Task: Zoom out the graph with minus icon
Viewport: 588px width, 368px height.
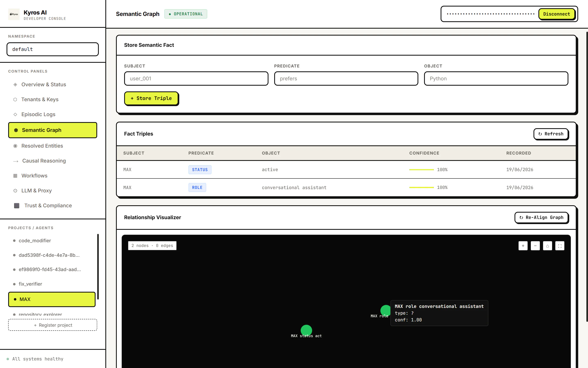Action: [535, 246]
